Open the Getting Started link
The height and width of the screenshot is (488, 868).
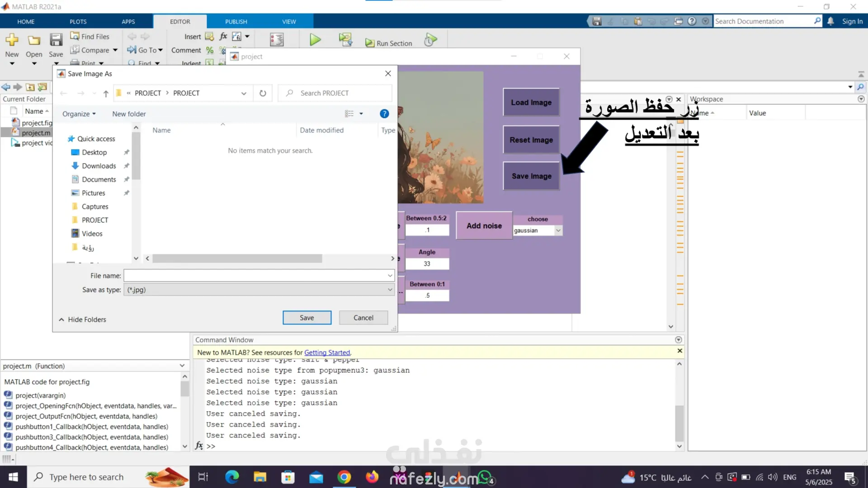327,352
